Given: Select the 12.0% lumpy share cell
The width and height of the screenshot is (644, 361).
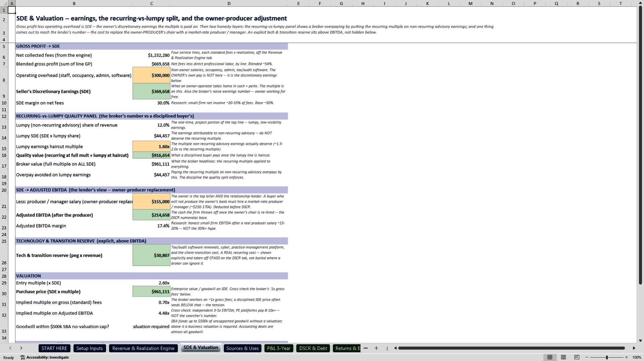Looking at the screenshot, I should [152, 125].
